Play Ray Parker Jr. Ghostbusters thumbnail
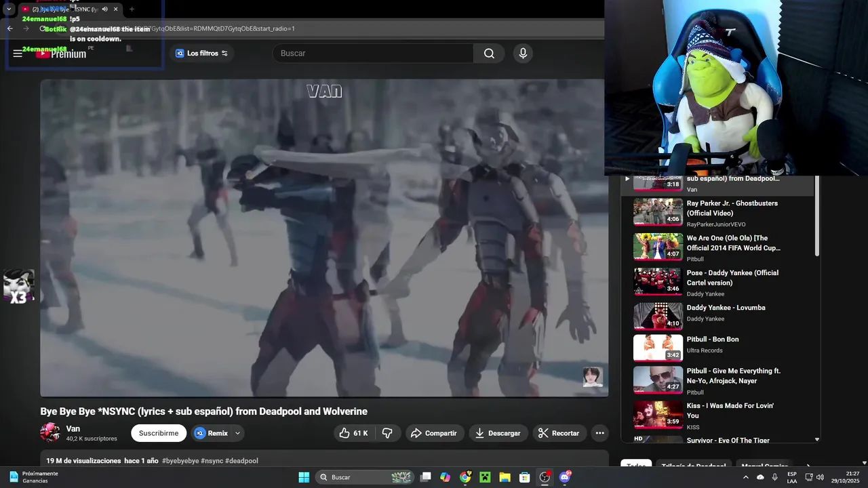 pyautogui.click(x=658, y=211)
